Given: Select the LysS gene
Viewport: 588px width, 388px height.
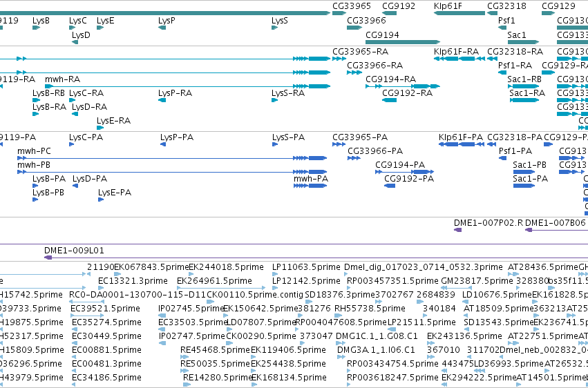Looking at the screenshot, I should click(x=275, y=28).
